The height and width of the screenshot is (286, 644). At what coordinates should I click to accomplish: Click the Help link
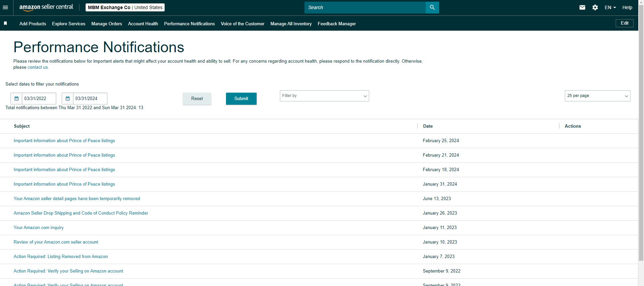[x=627, y=7]
